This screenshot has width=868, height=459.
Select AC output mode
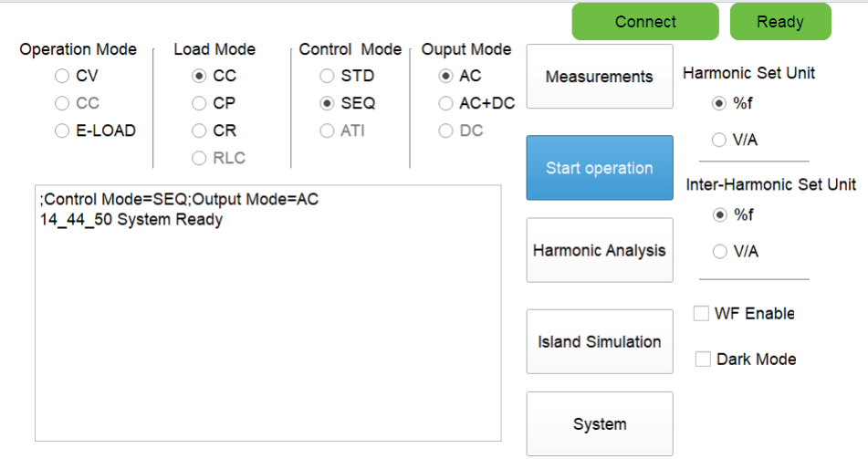pyautogui.click(x=445, y=77)
